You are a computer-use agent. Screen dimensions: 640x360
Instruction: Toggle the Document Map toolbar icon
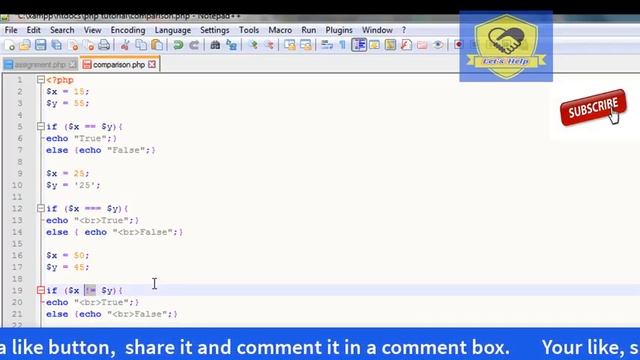(x=390, y=45)
